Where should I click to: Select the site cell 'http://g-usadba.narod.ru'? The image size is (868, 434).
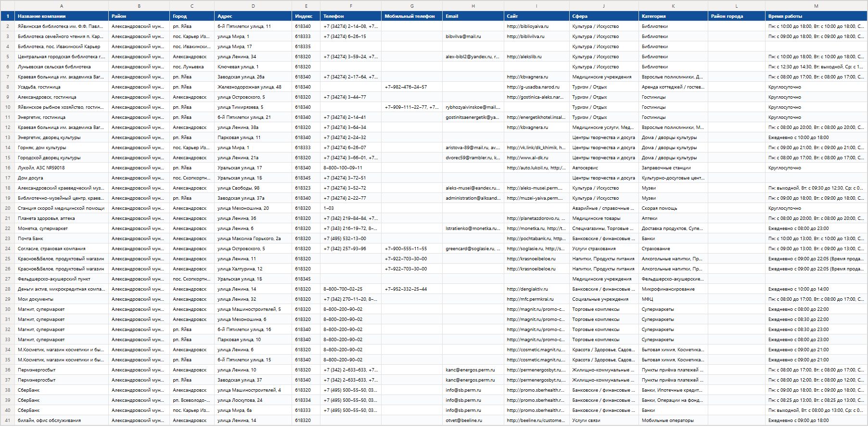click(x=536, y=87)
